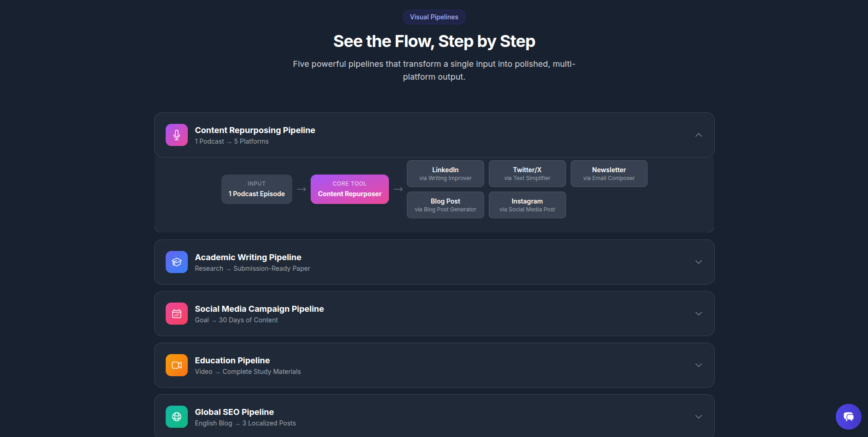868x437 pixels.
Task: Click the globe icon next to Global SEO Pipeline
Action: [x=176, y=416]
